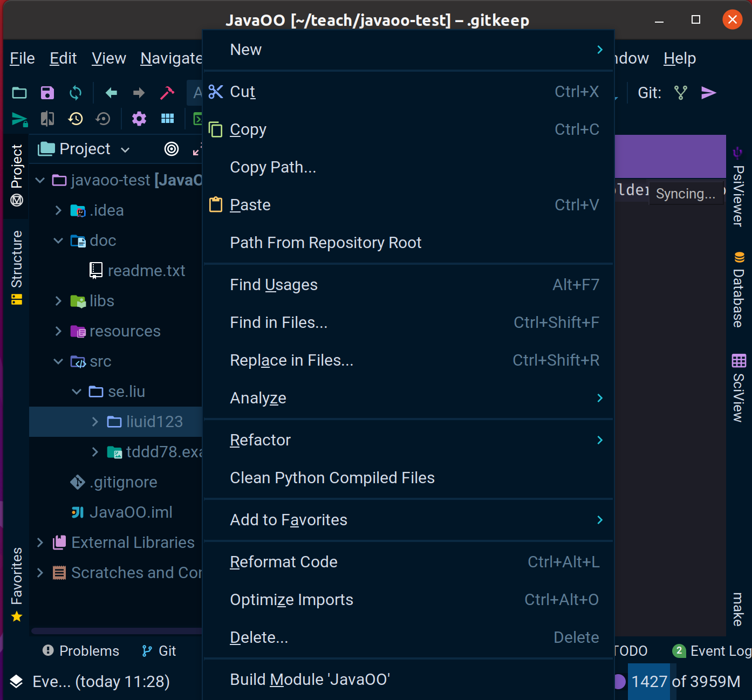This screenshot has width=752, height=700.
Task: Click the Copy icon in context menu
Action: 216,129
